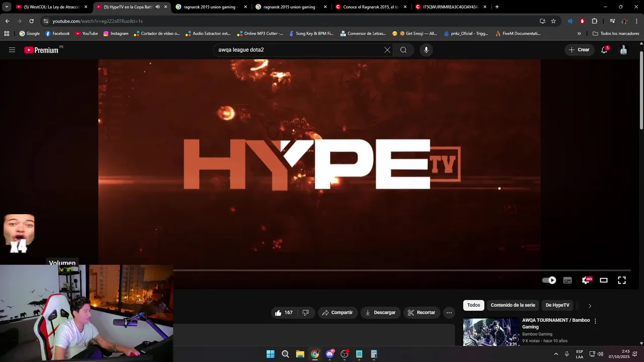
Task: Open more actions ellipsis under video
Action: tap(449, 313)
